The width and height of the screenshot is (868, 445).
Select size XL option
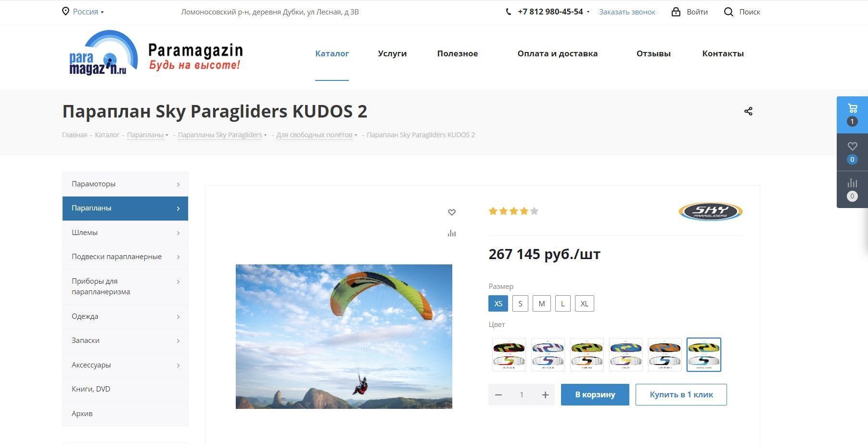tap(585, 303)
